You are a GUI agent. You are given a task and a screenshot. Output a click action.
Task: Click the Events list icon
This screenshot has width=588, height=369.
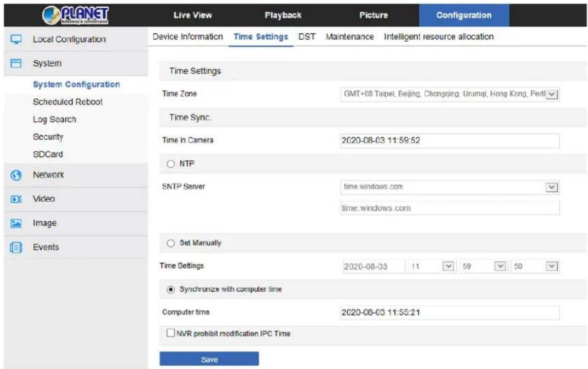click(x=16, y=247)
